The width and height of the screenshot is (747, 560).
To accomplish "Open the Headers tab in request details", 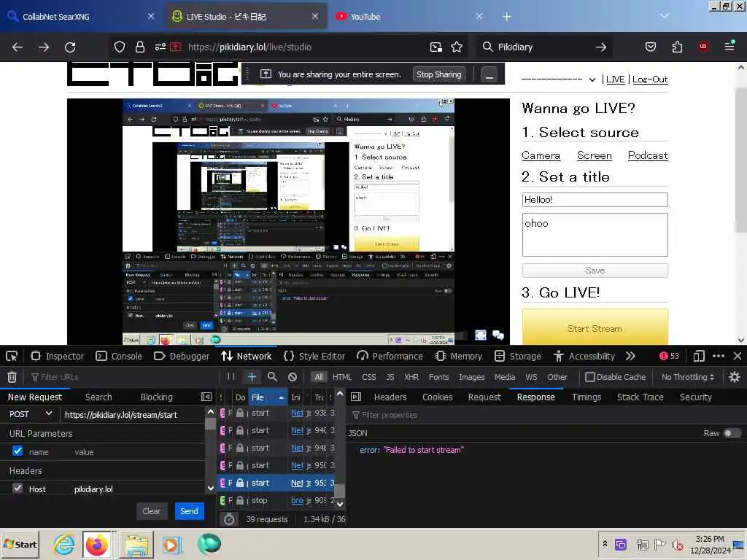I will tap(390, 397).
